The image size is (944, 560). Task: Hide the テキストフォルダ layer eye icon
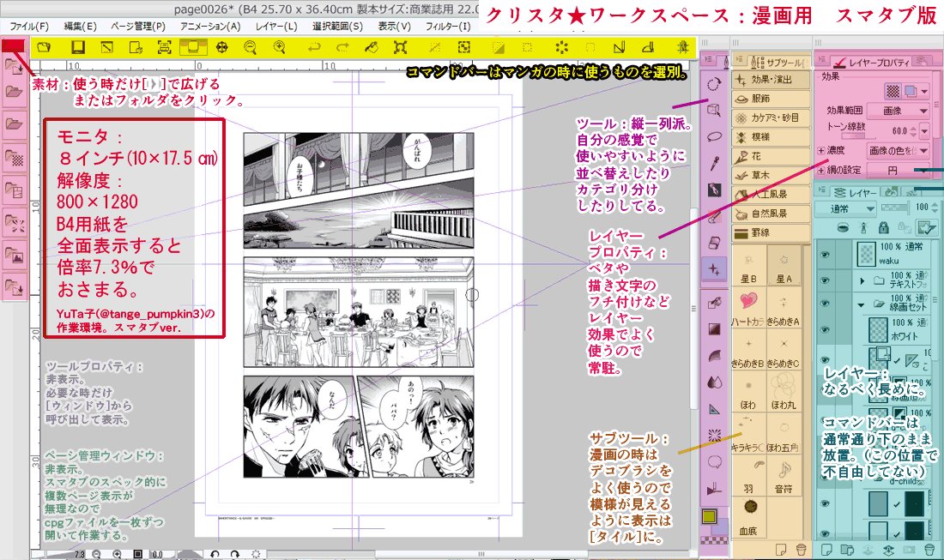tap(825, 280)
